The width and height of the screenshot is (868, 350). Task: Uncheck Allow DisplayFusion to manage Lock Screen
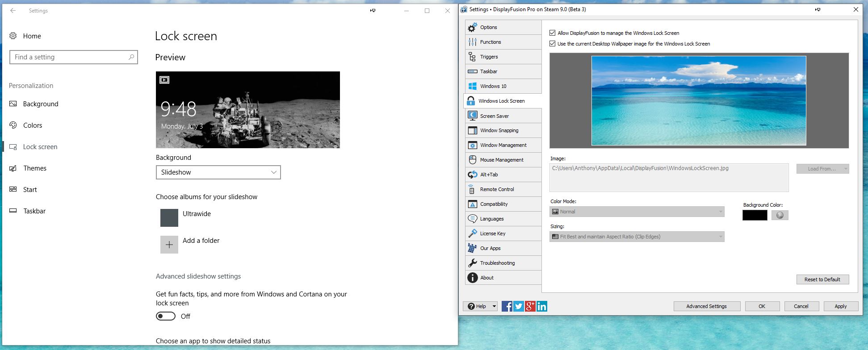pos(553,33)
